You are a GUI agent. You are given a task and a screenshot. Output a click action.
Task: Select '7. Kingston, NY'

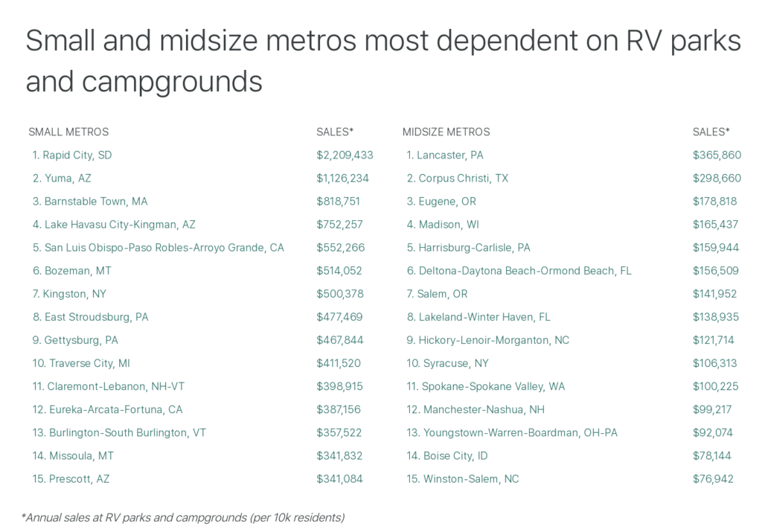coord(69,294)
